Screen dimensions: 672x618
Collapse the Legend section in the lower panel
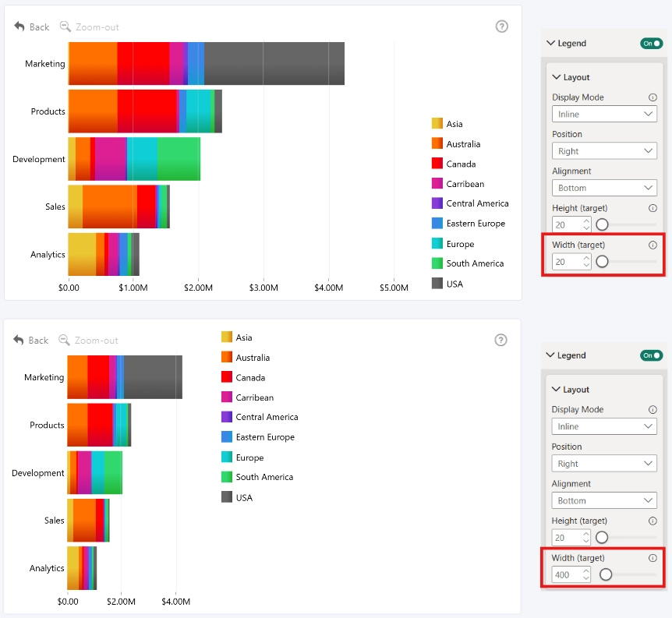tap(550, 355)
